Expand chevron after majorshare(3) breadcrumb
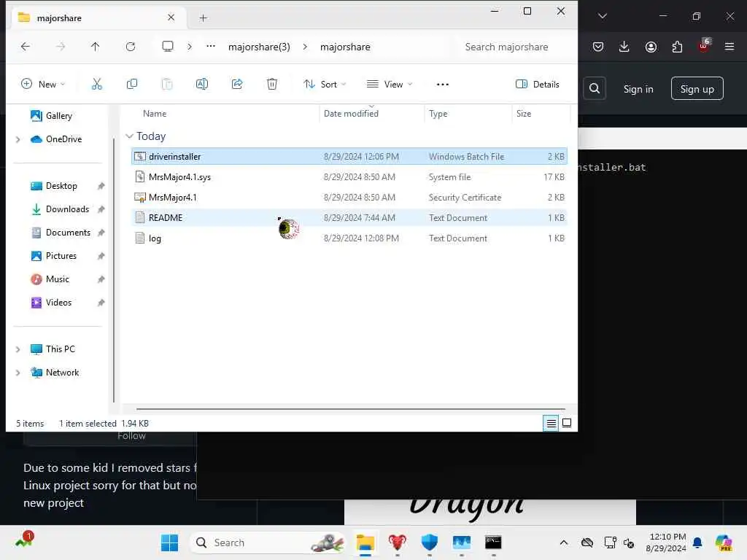 click(x=305, y=47)
